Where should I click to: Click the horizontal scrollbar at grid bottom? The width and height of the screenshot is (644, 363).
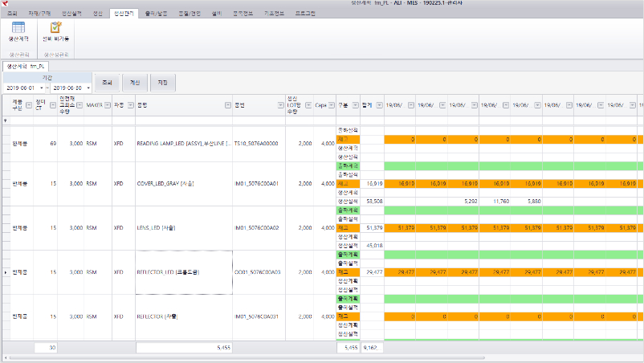[x=247, y=358]
